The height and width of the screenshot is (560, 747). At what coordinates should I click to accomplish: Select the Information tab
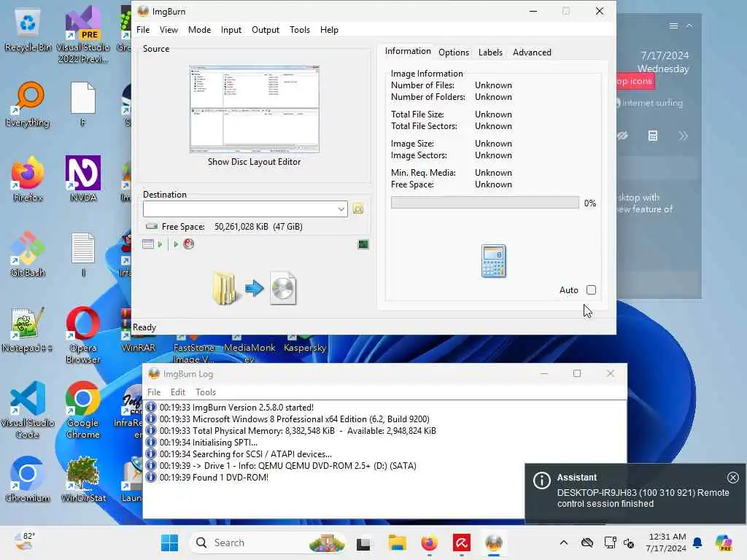click(408, 51)
